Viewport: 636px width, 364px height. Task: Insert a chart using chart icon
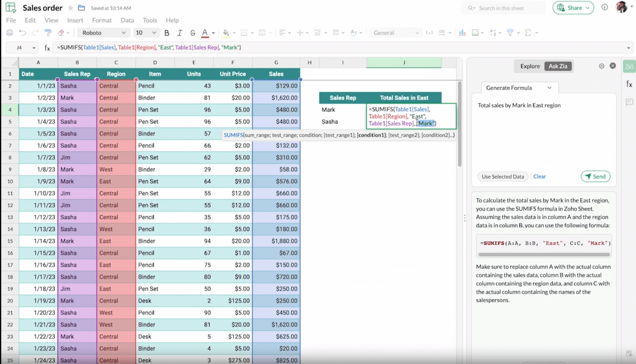pyautogui.click(x=462, y=33)
